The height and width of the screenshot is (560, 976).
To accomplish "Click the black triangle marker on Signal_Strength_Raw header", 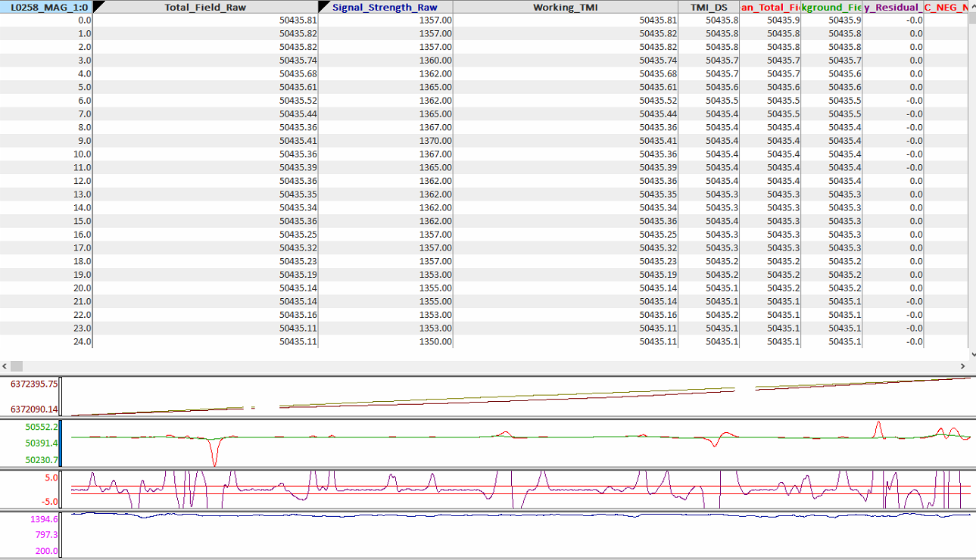I will 323,5.
